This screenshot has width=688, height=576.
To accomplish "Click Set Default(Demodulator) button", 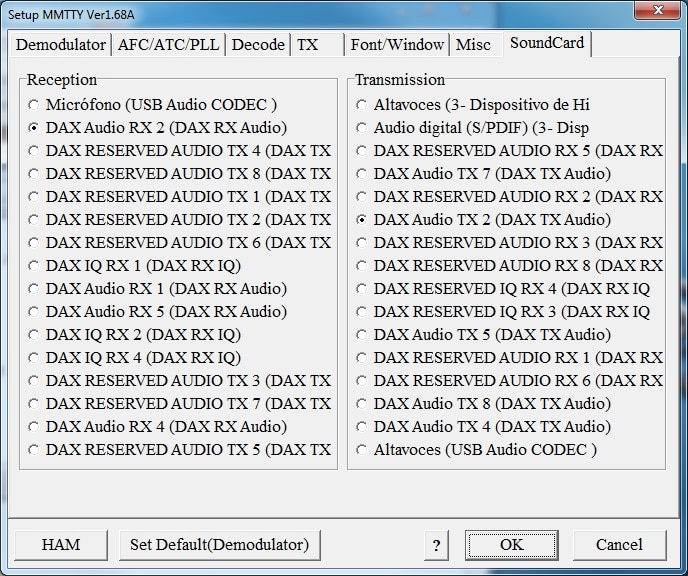I will pos(219,545).
